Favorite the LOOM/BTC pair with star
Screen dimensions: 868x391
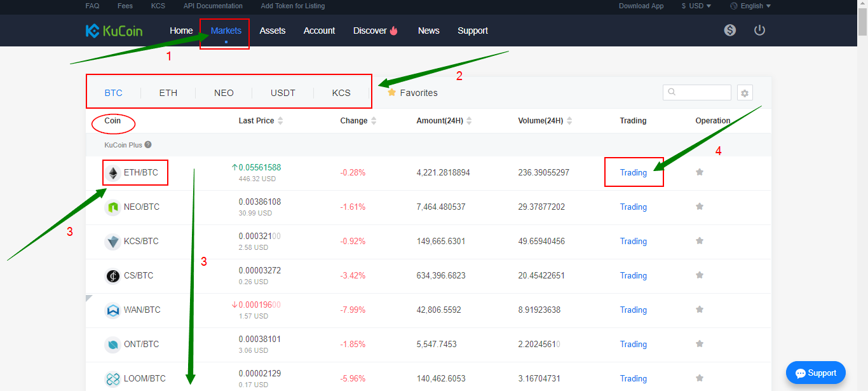point(700,378)
